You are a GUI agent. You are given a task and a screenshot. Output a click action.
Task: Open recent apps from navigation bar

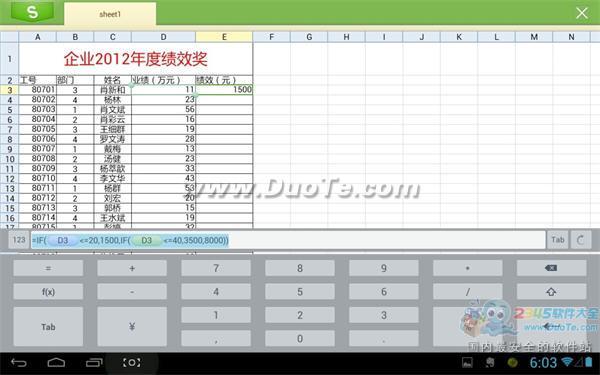(94, 362)
